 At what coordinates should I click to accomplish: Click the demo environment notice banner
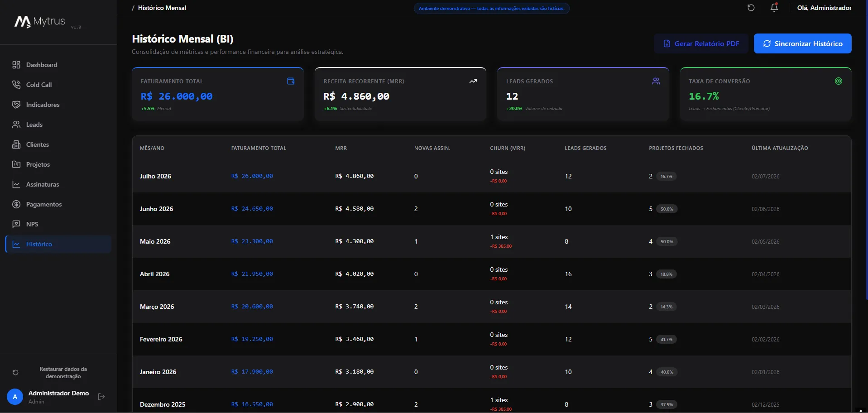click(492, 8)
